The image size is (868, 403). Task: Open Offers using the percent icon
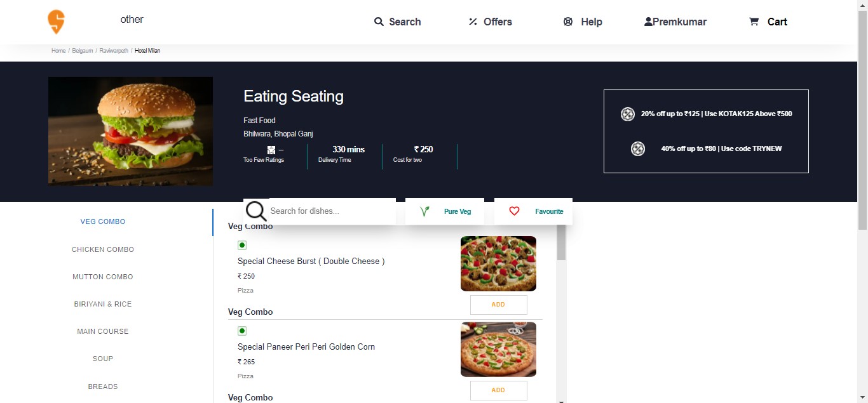tap(472, 21)
